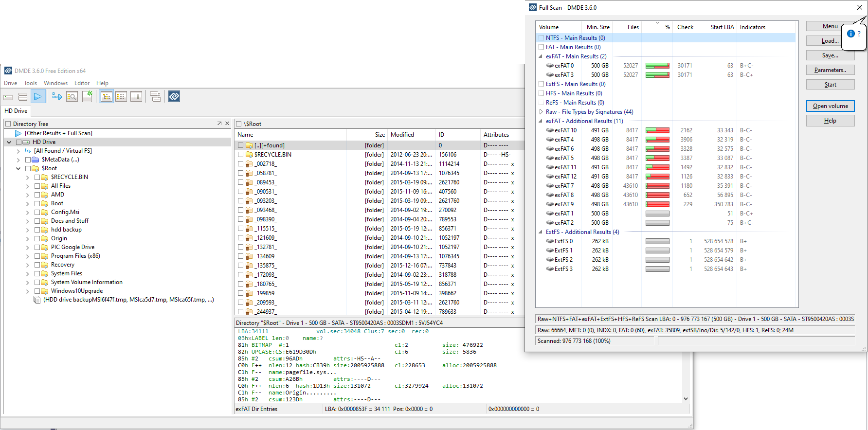
Task: Click the Select Drive toolbar icon
Action: [8, 97]
